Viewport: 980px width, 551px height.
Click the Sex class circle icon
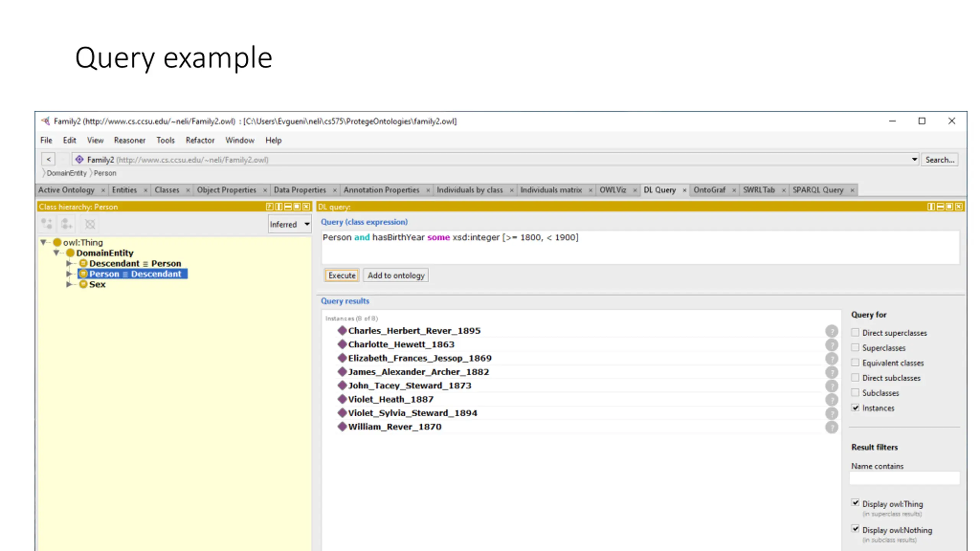click(83, 284)
